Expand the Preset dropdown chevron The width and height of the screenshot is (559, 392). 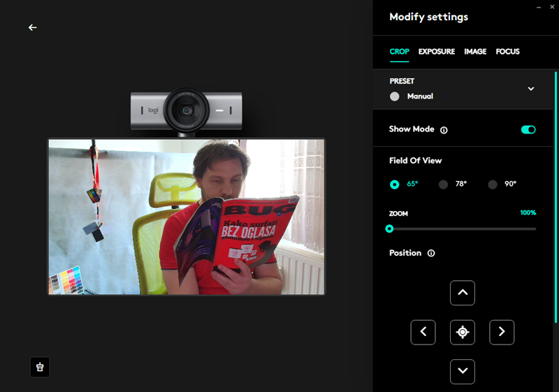click(x=531, y=89)
